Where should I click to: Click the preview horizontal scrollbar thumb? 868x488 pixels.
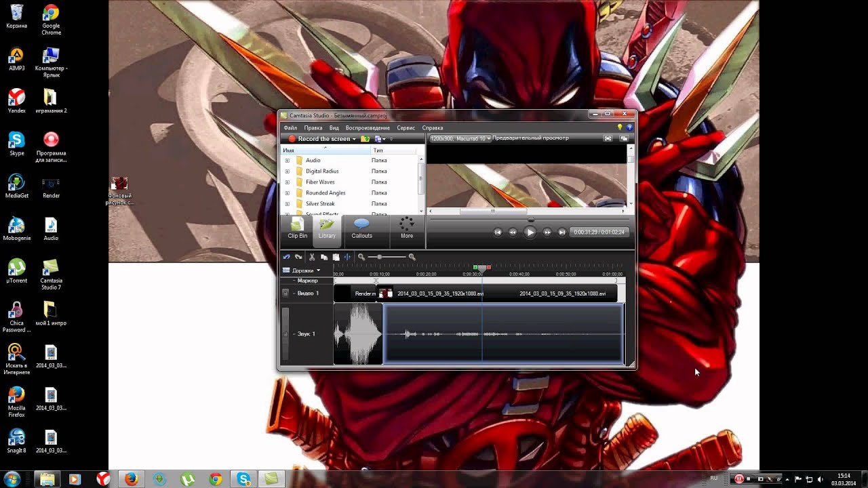493,211
